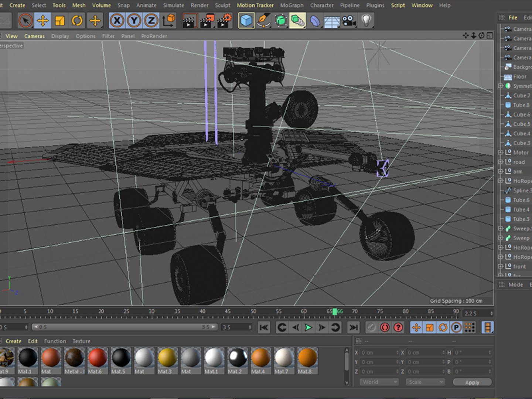
Task: Toggle Z axis lock
Action: point(151,21)
